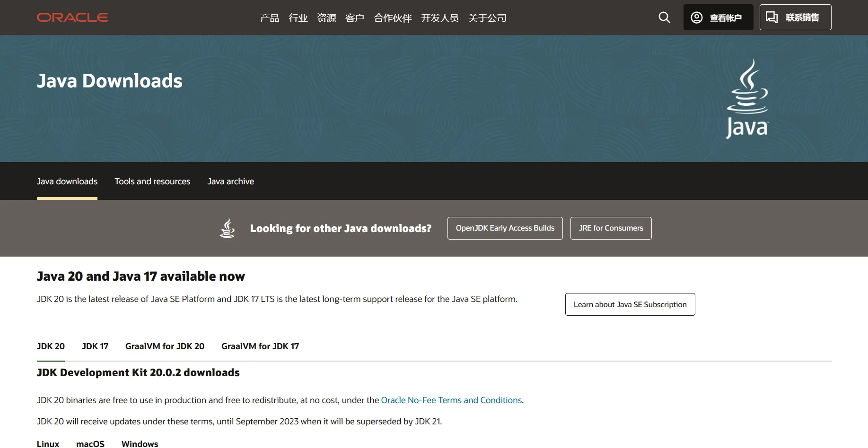Switch to Tools and resources tab
The image size is (868, 448).
[152, 181]
